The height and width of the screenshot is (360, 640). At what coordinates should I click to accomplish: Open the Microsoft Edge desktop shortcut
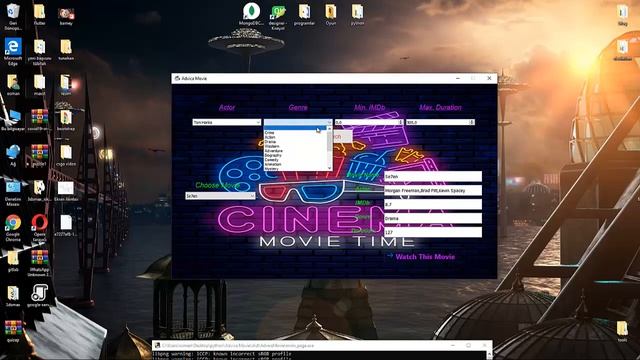coord(13,51)
